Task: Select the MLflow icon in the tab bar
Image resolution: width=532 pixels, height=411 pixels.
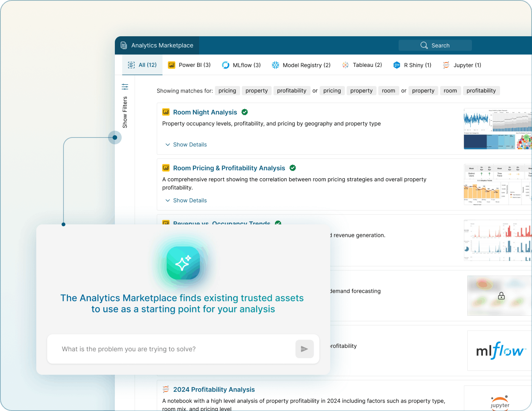Action: [x=226, y=65]
